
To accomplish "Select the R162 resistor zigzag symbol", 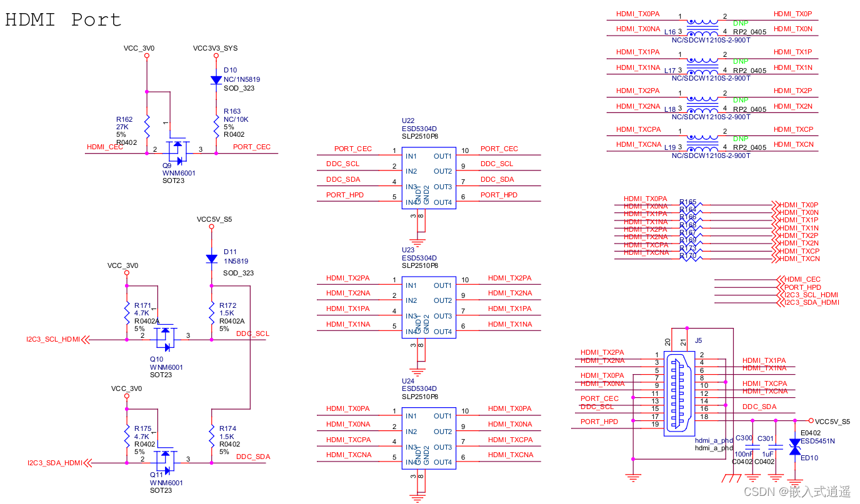I will 146,127.
